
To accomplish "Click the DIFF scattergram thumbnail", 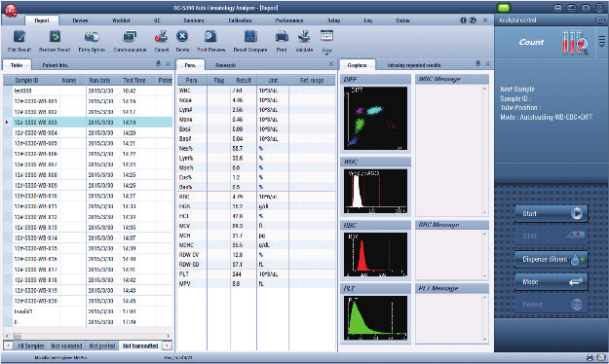I will [375, 118].
